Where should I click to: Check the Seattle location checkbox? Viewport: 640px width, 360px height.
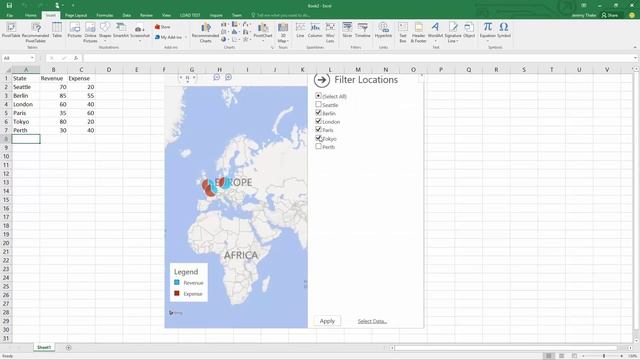pyautogui.click(x=318, y=104)
